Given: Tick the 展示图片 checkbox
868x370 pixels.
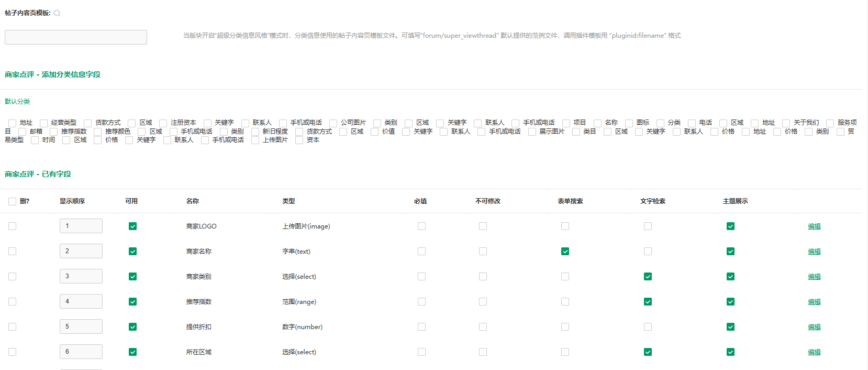Looking at the screenshot, I should (x=532, y=132).
